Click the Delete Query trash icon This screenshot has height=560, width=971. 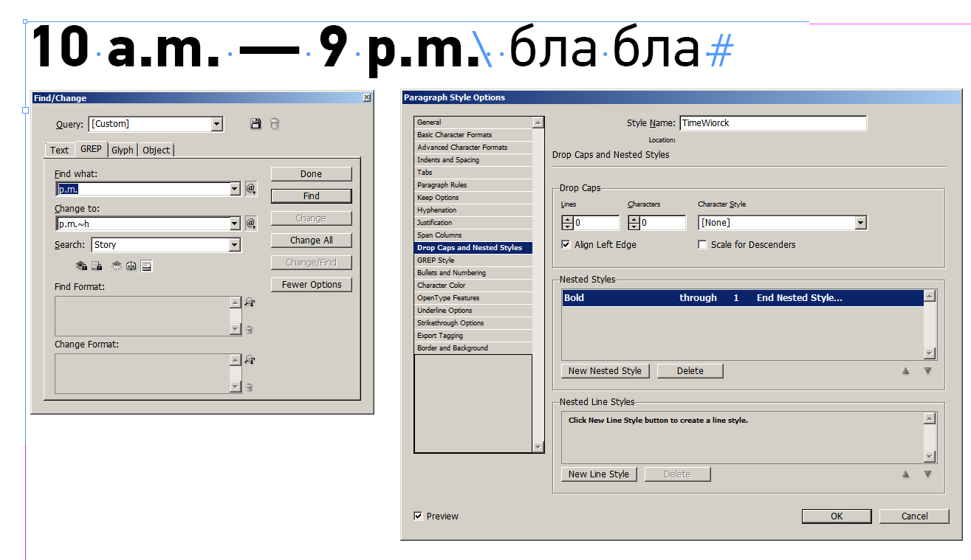pyautogui.click(x=275, y=124)
